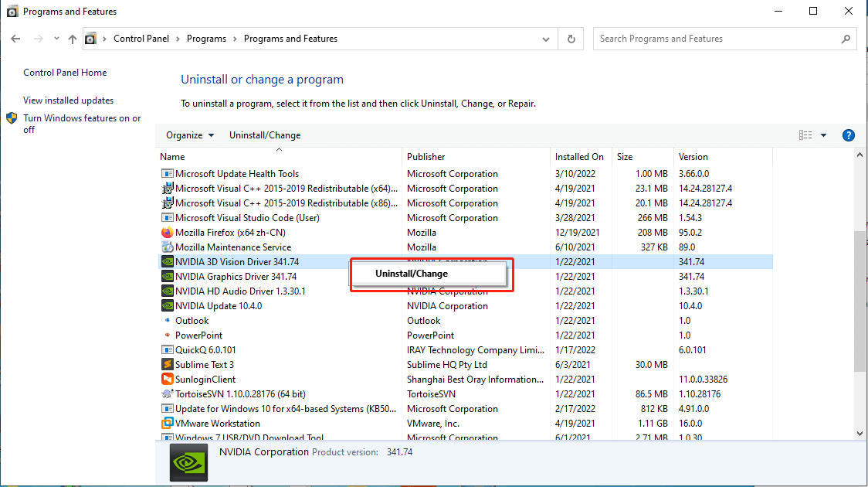The width and height of the screenshot is (868, 487).
Task: Click the Mozilla Firefox icon
Action: tap(167, 233)
